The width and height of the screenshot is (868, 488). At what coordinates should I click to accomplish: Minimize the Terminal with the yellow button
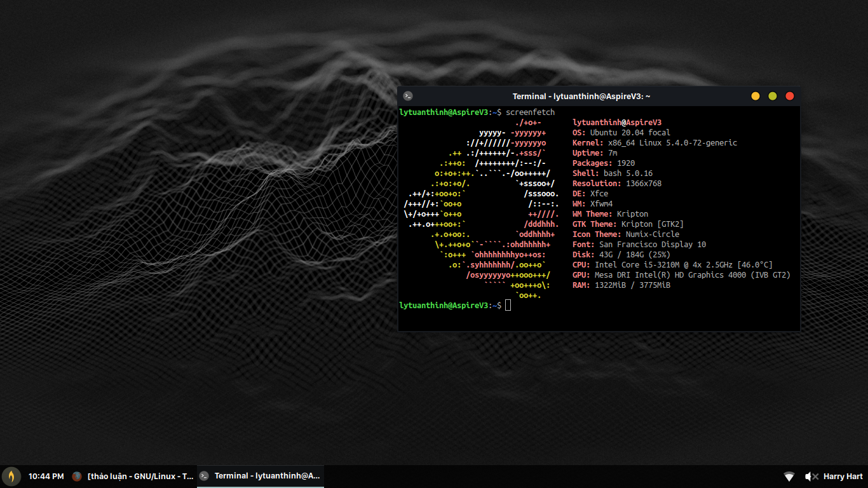[756, 96]
